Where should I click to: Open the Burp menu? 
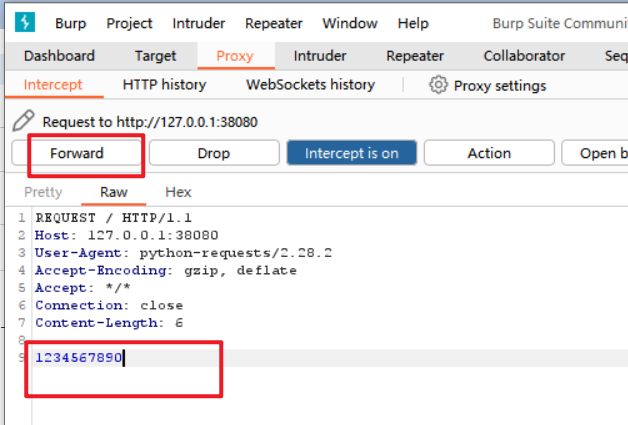click(71, 23)
